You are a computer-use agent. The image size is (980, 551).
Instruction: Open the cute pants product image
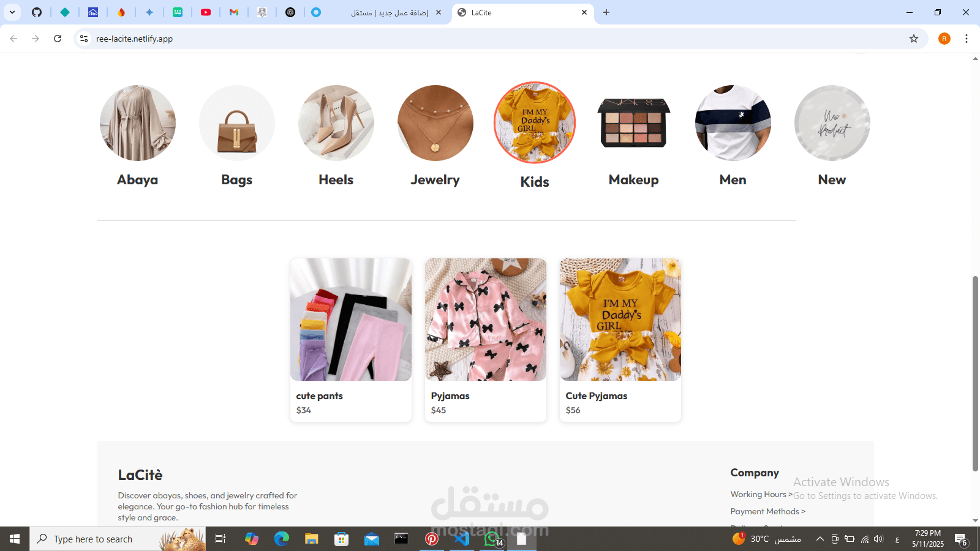[x=351, y=320]
